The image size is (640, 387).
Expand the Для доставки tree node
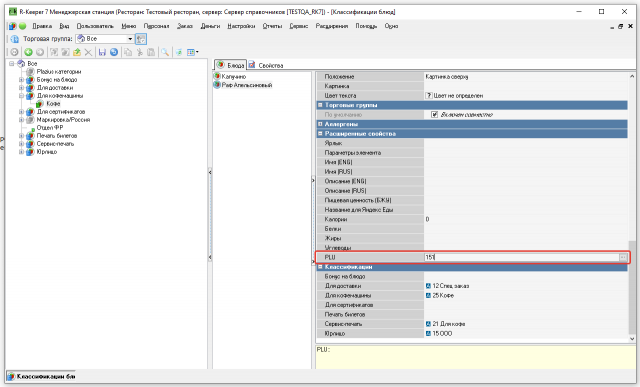click(22, 88)
